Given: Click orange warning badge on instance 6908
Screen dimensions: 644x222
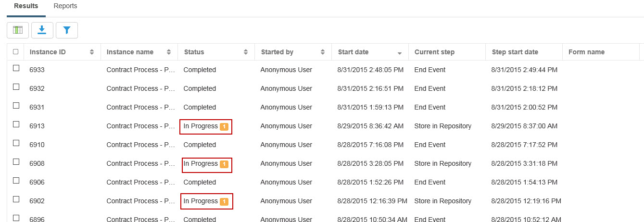Looking at the screenshot, I should click(224, 164).
